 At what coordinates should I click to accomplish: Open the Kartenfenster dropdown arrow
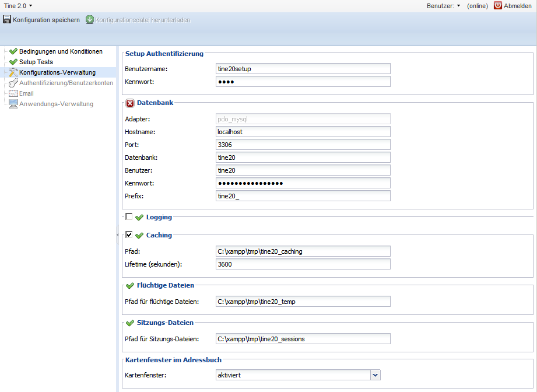[x=375, y=375]
